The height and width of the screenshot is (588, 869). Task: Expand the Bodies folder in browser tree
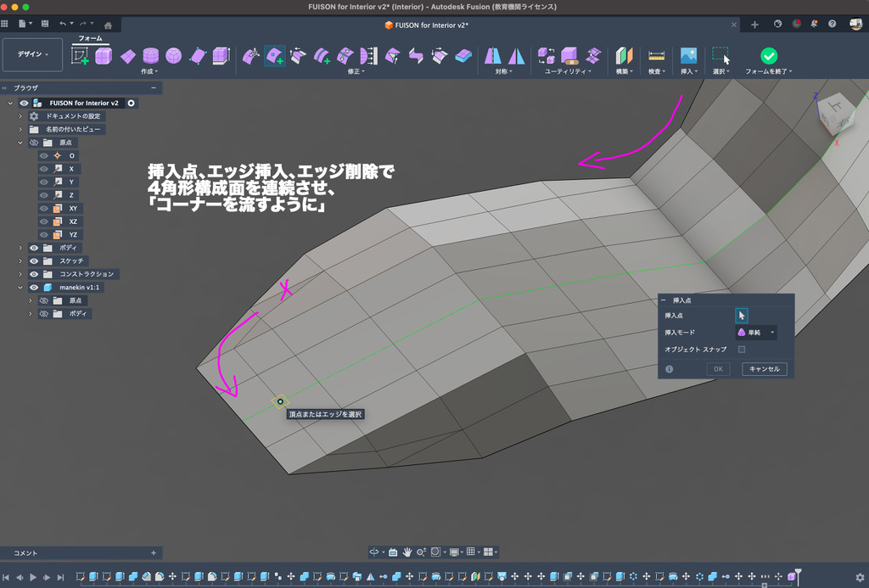(21, 248)
